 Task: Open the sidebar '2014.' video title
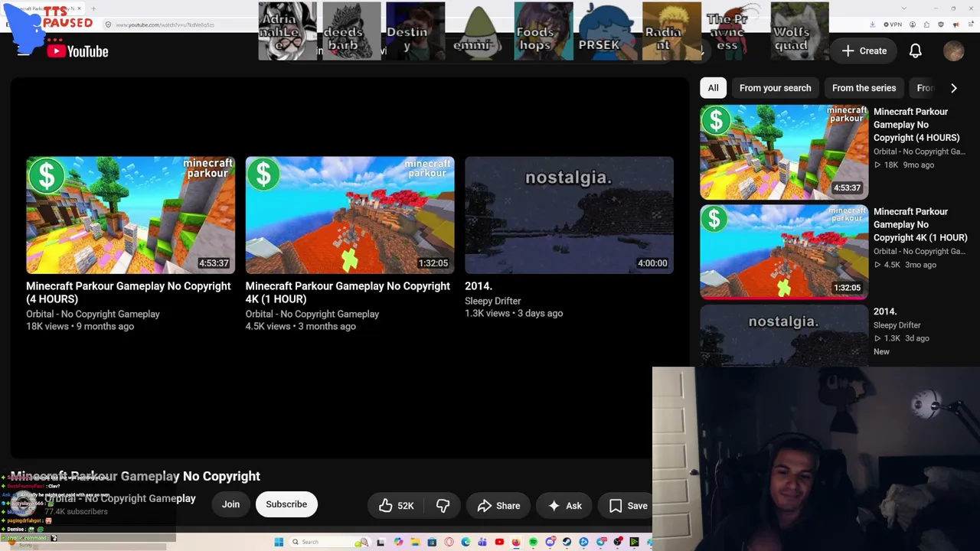coord(885,311)
